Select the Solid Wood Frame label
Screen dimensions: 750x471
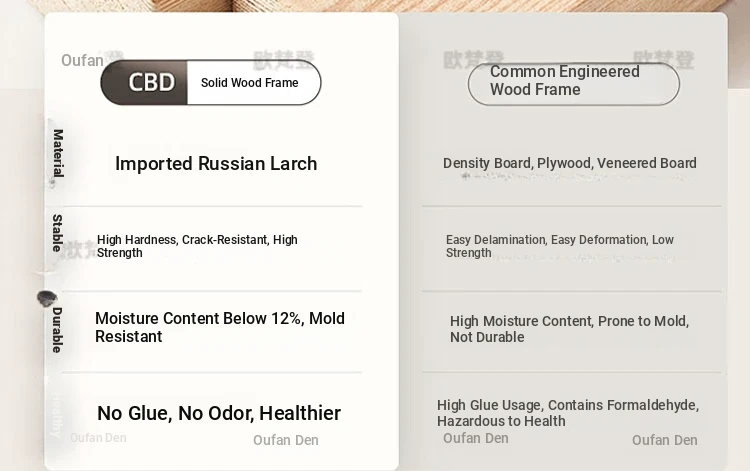(x=250, y=83)
